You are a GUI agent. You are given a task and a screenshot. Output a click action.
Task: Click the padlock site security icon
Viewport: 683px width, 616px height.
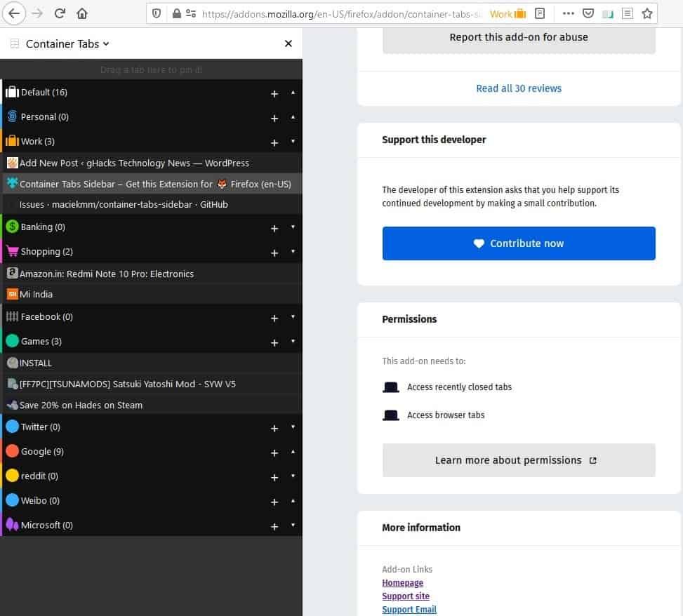pos(176,13)
